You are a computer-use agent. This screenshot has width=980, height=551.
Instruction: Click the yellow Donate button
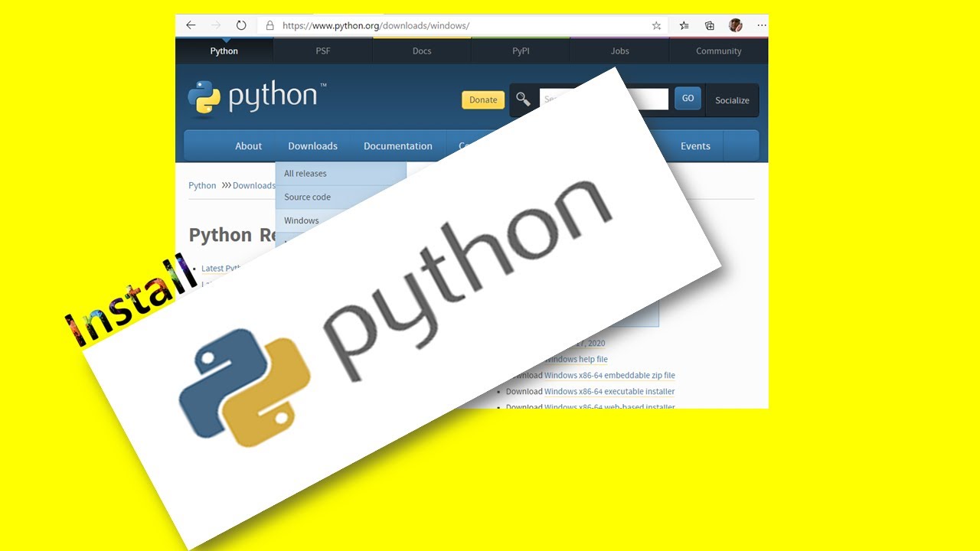[x=483, y=99]
